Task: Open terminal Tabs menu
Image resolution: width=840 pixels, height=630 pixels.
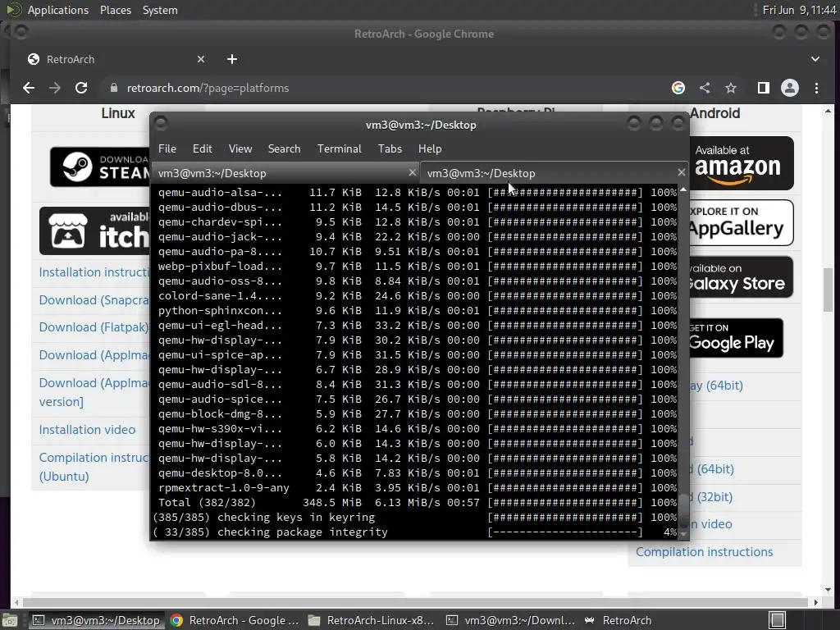Action: pyautogui.click(x=390, y=149)
